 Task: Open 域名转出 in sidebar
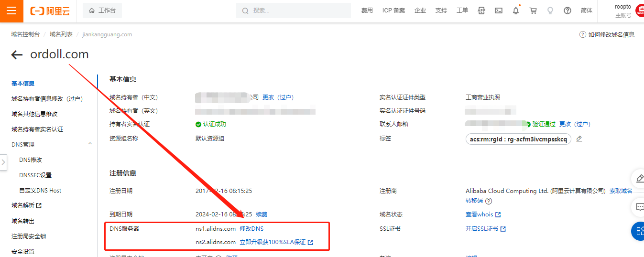click(x=23, y=221)
